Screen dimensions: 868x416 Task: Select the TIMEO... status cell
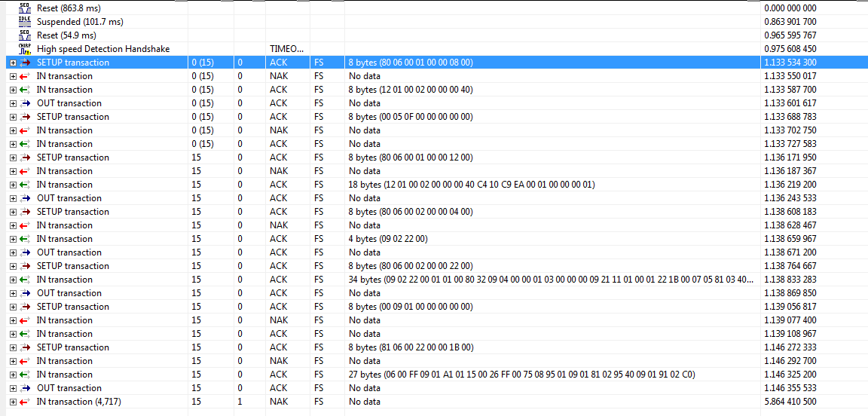[286, 49]
